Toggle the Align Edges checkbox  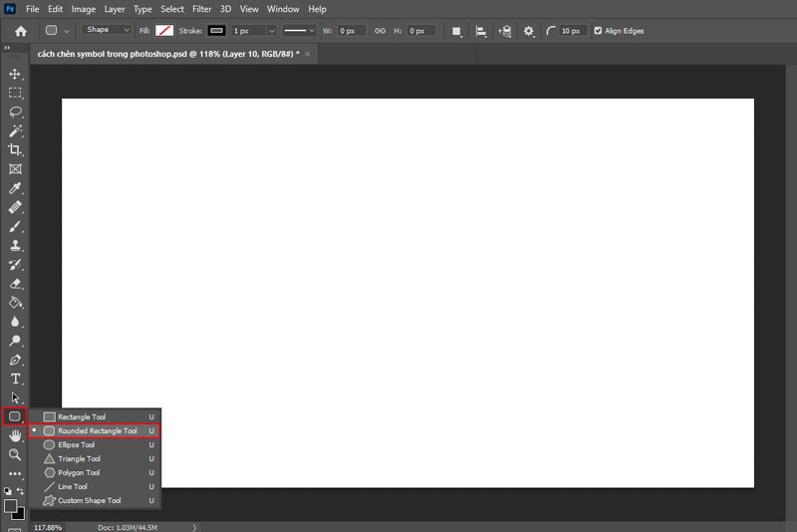click(598, 31)
